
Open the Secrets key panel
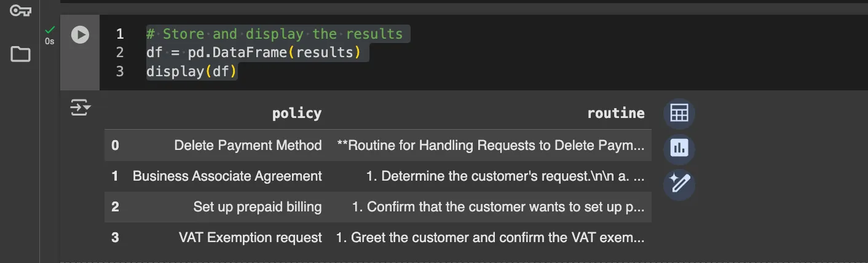(20, 10)
